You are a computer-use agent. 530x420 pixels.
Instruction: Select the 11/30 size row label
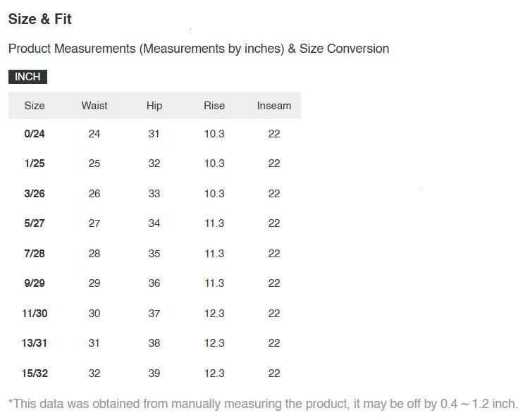click(35, 314)
